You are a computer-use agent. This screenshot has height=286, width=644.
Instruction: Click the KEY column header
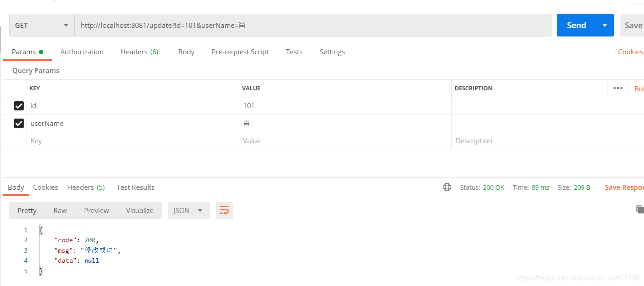[35, 88]
